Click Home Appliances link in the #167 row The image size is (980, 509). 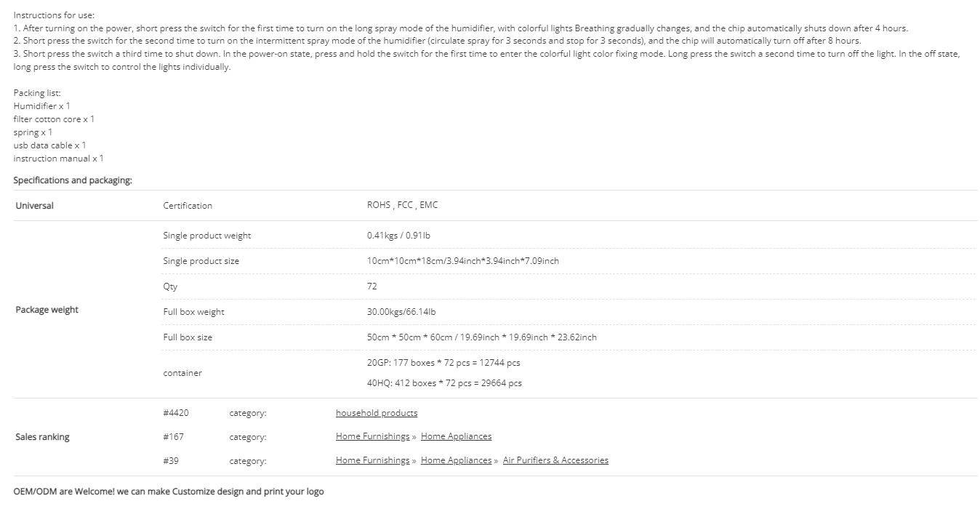coord(456,436)
